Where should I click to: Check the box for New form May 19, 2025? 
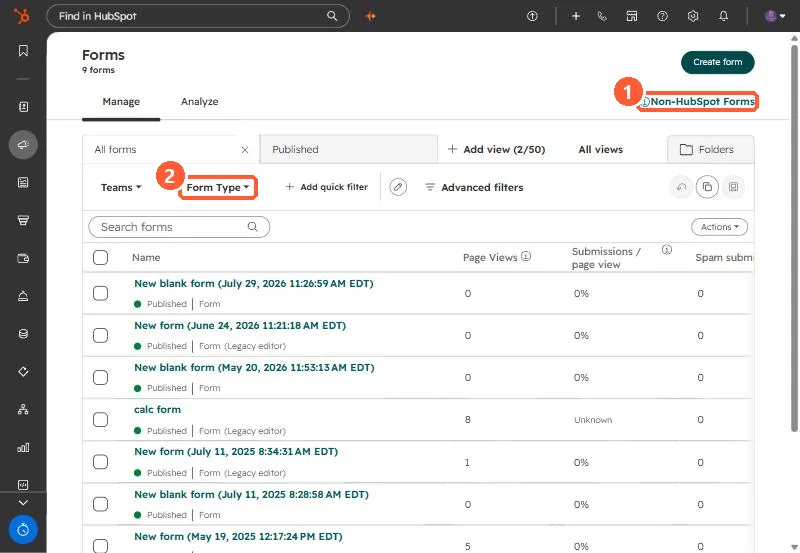[x=101, y=545]
